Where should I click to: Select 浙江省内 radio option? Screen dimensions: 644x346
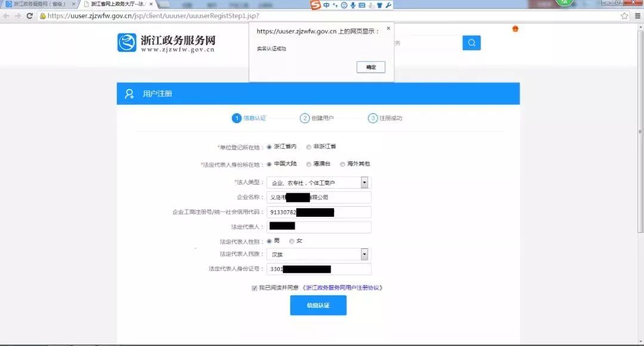[x=269, y=146]
